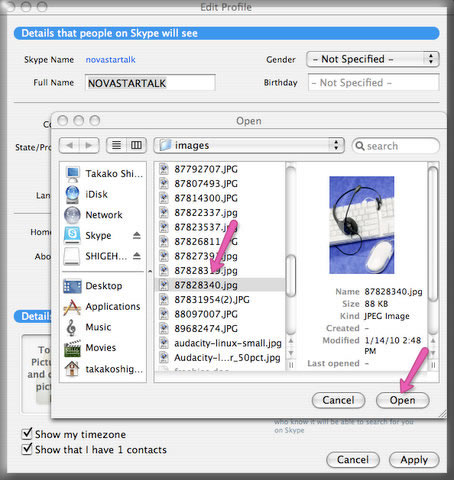Screen dimensions: 454x480
Task: Select file 87814300.JPG
Action: point(220,198)
